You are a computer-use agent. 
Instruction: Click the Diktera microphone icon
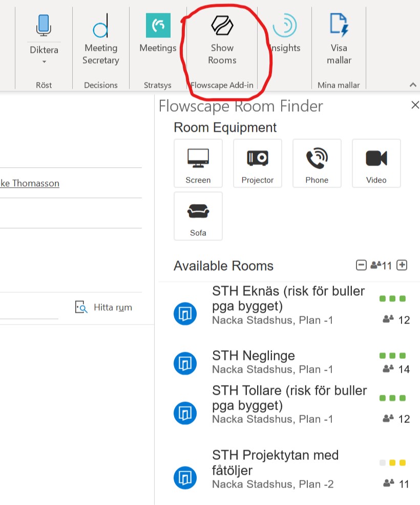(x=44, y=25)
